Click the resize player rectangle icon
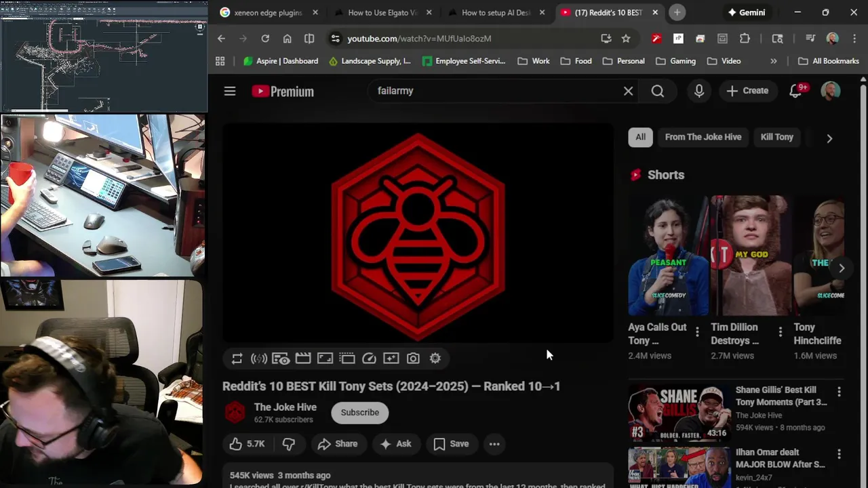This screenshot has height=488, width=868. [x=325, y=359]
